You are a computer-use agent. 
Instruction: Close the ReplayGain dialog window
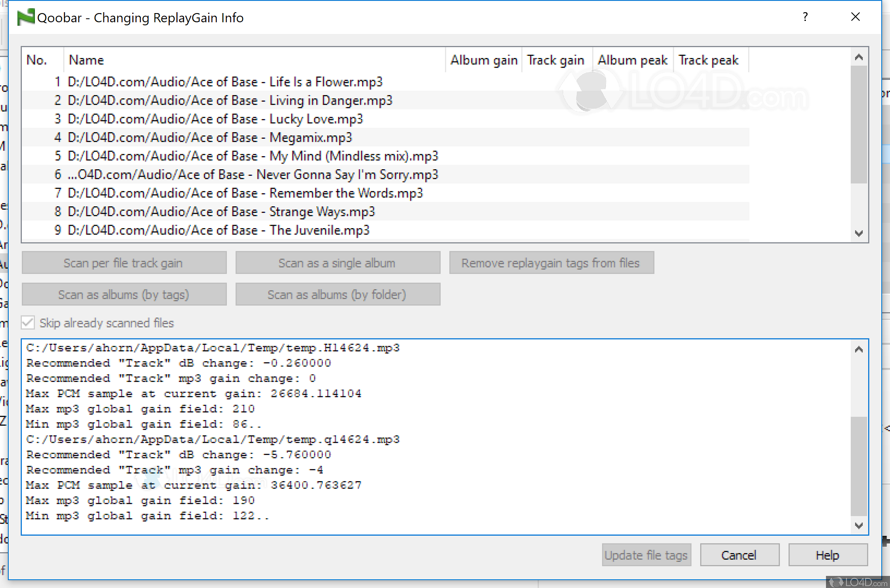pos(855,17)
